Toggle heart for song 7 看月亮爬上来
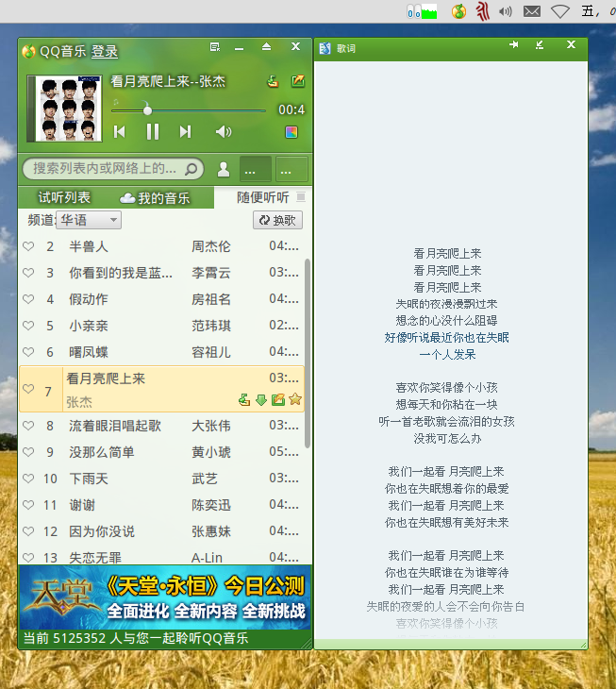Image resolution: width=616 pixels, height=689 pixels. pyautogui.click(x=28, y=389)
